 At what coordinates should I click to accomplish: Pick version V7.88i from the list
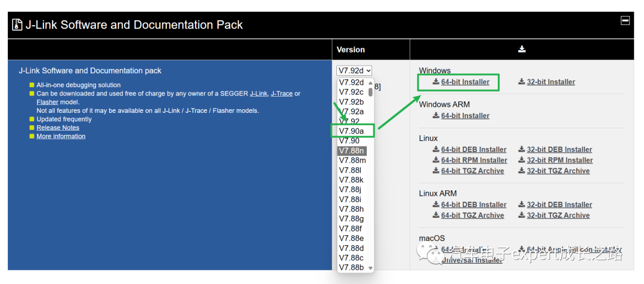[352, 200]
